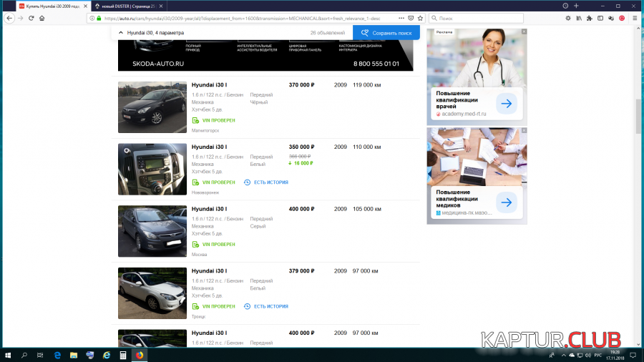Click VIN ПРОВЕРЕН badge on Москва listing
This screenshot has height=362, width=644.
click(213, 244)
